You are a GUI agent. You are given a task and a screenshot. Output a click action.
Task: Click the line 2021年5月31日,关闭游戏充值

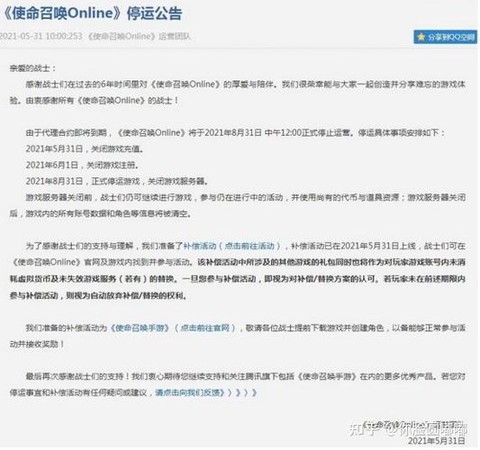pos(84,149)
